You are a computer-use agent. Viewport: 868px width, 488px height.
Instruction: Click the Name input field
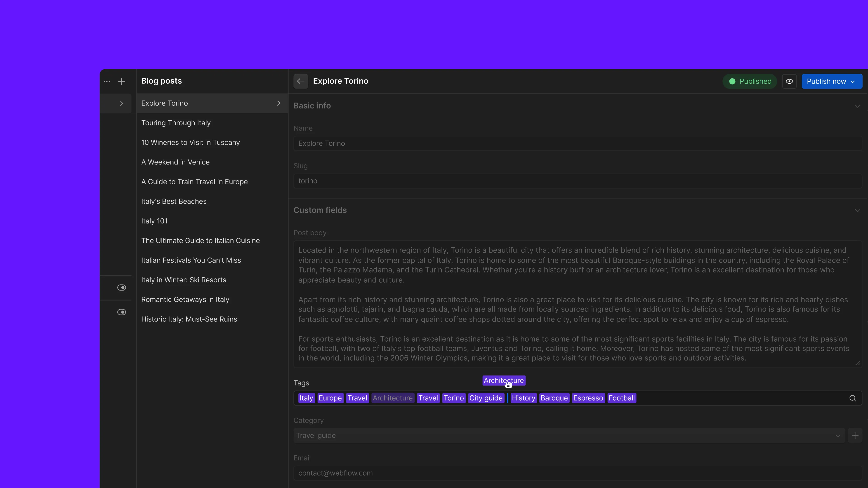tap(578, 143)
